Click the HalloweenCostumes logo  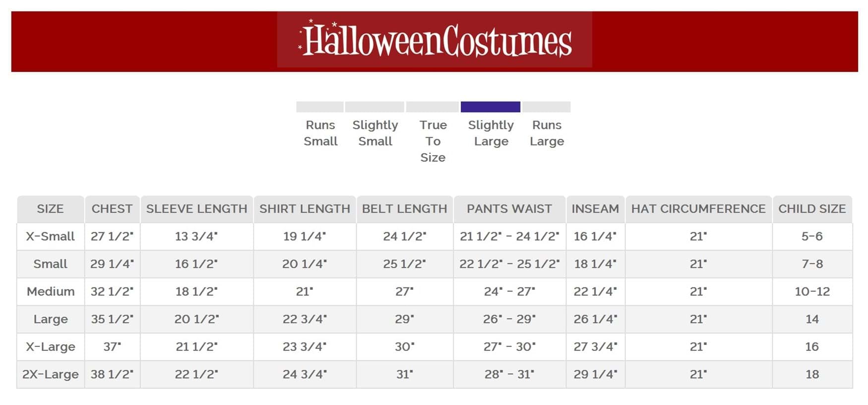434,40
